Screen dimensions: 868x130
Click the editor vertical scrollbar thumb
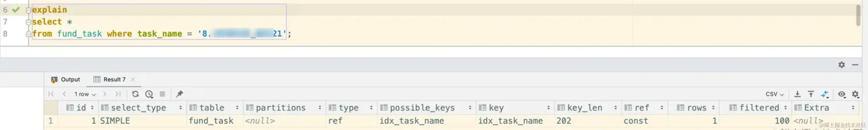pos(858,16)
